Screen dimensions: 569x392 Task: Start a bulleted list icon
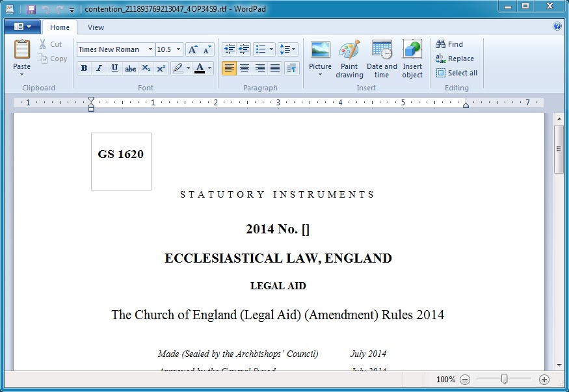coord(261,49)
